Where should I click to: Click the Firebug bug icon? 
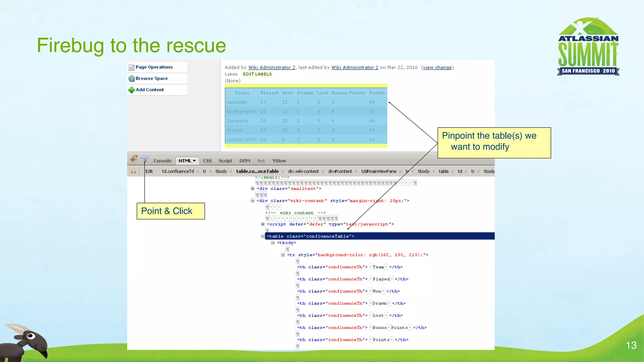tap(134, 159)
